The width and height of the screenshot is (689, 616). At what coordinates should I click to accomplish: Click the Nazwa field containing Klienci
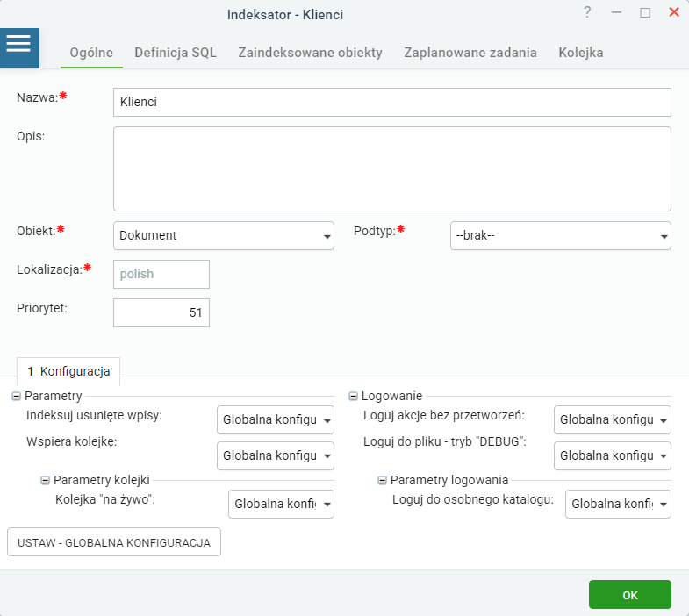pyautogui.click(x=392, y=102)
